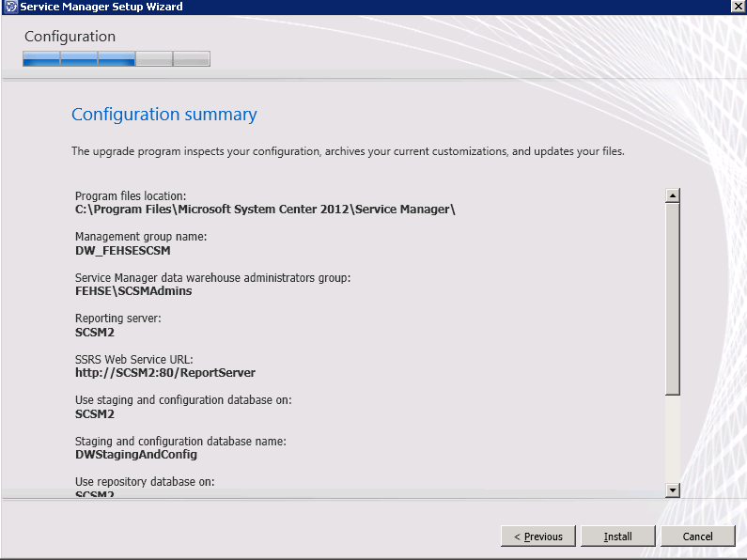Click SCSM2 under staging and configuration database
This screenshot has height=560, width=747.
[x=95, y=414]
